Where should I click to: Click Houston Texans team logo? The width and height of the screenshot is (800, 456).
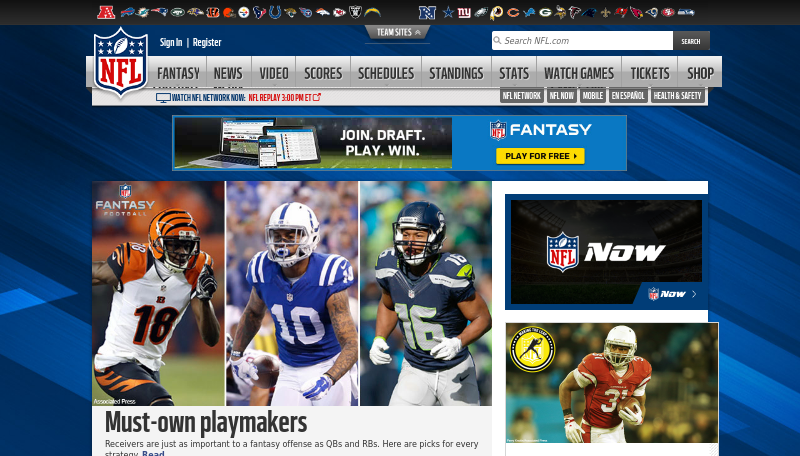tap(260, 12)
